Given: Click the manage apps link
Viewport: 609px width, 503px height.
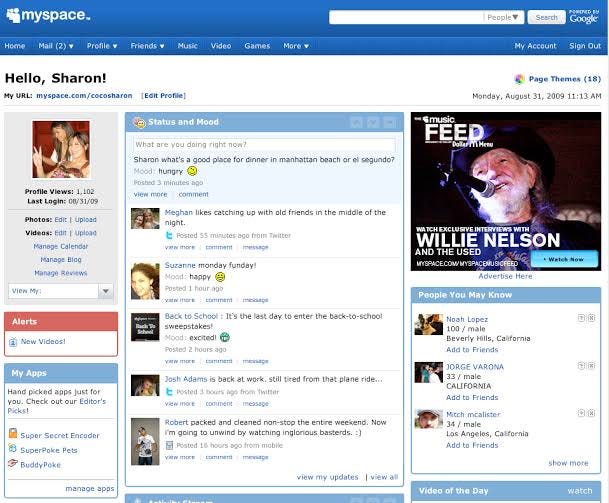Looking at the screenshot, I should coord(90,488).
